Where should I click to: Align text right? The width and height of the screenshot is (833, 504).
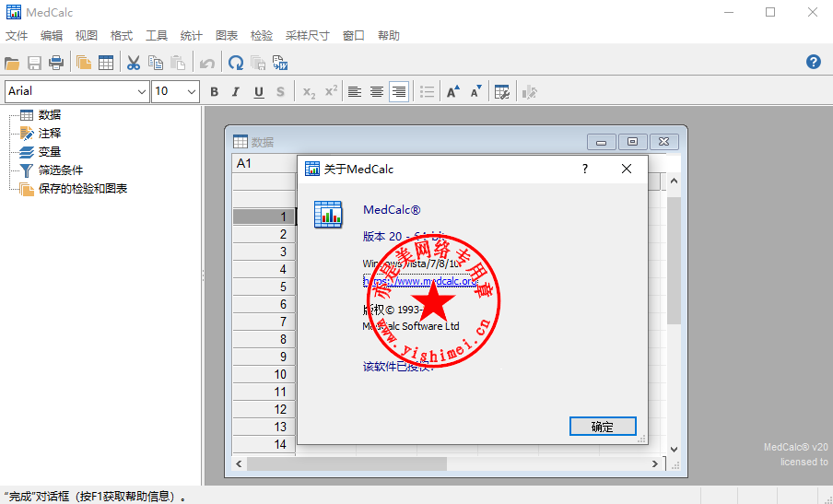(399, 92)
